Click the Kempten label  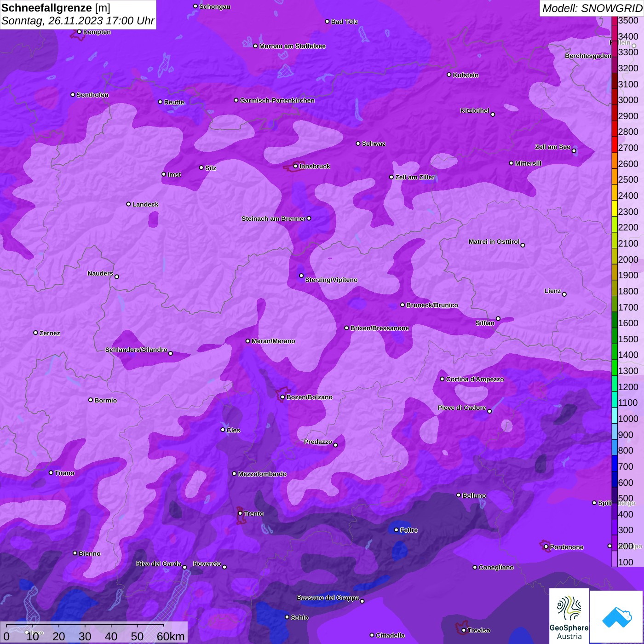pos(97,32)
